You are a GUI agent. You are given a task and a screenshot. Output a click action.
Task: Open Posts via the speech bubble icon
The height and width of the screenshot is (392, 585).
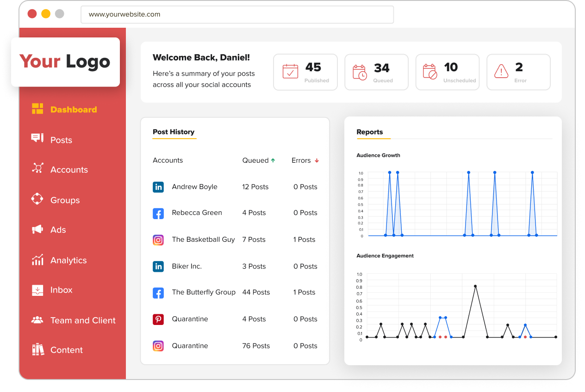coord(37,138)
